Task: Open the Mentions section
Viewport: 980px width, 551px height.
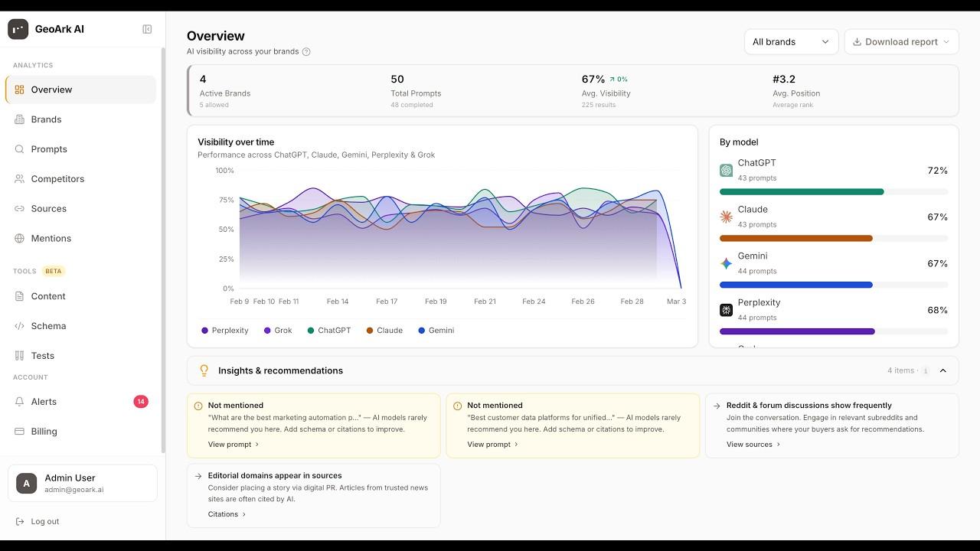Action: [51, 238]
